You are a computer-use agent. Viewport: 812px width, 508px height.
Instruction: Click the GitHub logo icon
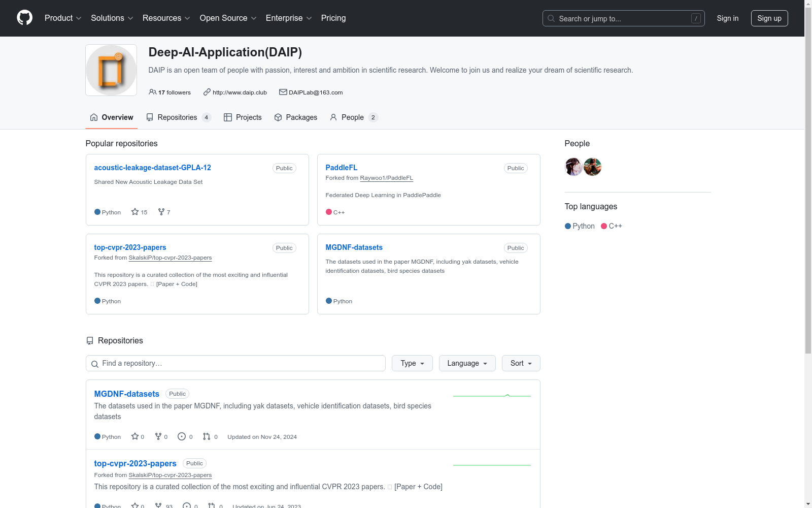(x=24, y=18)
